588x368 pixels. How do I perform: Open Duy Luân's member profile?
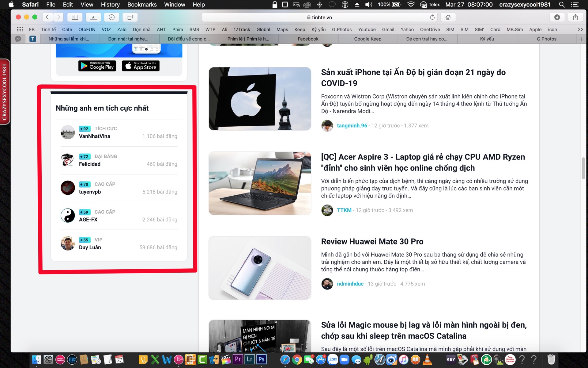(90, 247)
